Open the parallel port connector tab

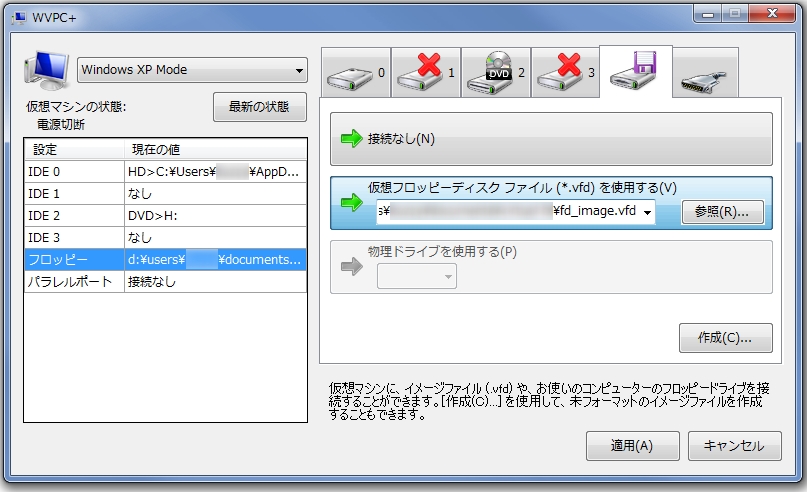[x=705, y=72]
